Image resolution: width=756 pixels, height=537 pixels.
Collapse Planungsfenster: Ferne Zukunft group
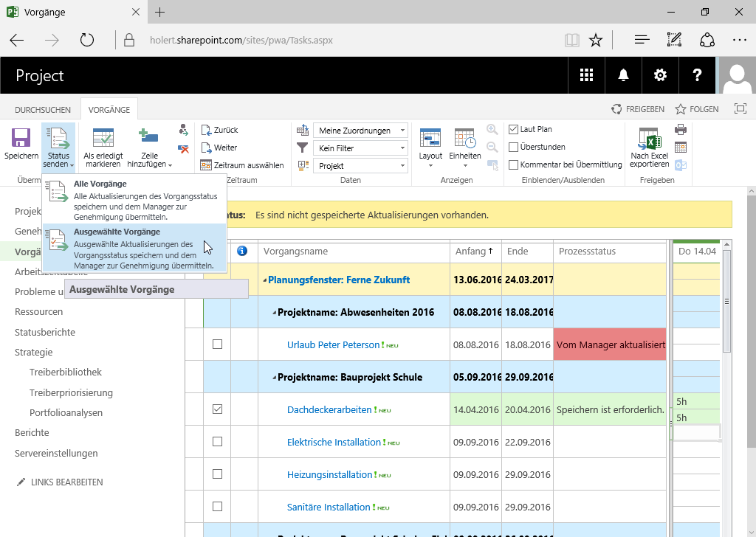click(265, 280)
